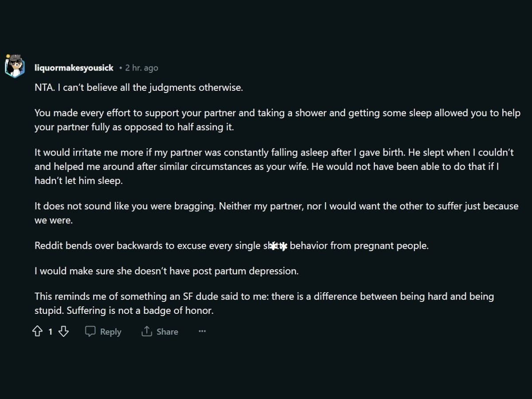Click the speech bubble icon beside Reply
Screen dimensions: 532x399
(x=90, y=331)
